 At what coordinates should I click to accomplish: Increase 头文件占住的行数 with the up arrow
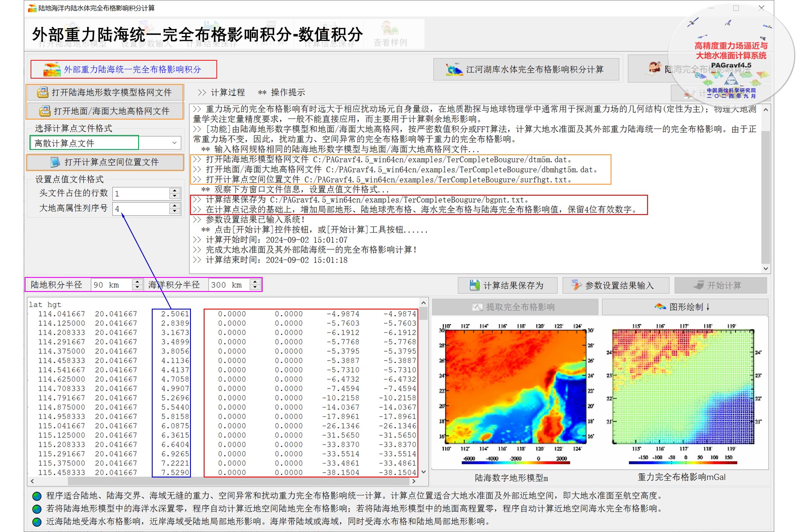[x=175, y=191]
